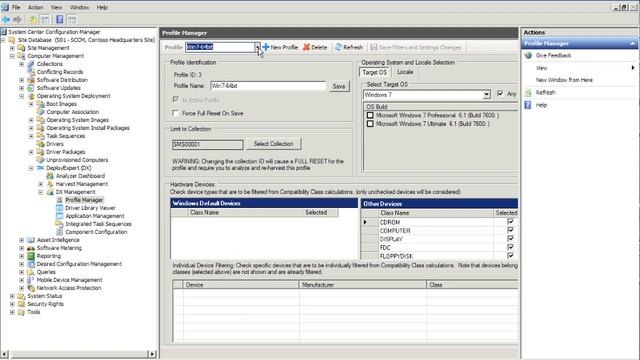Uncheck the CDROM Selected checkbox
Viewport: 640px width, 360px height.
[x=510, y=222]
